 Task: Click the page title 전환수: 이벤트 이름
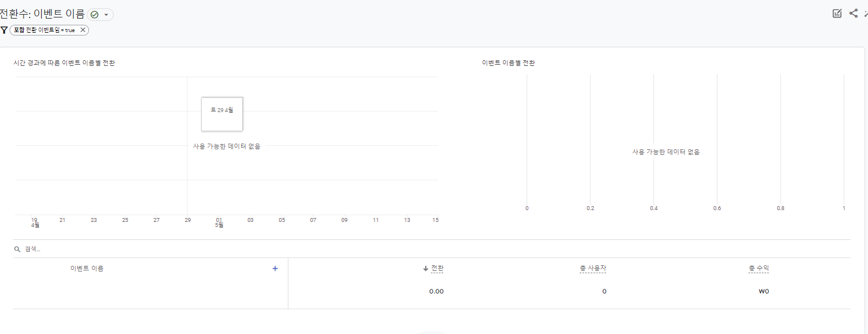(x=43, y=14)
